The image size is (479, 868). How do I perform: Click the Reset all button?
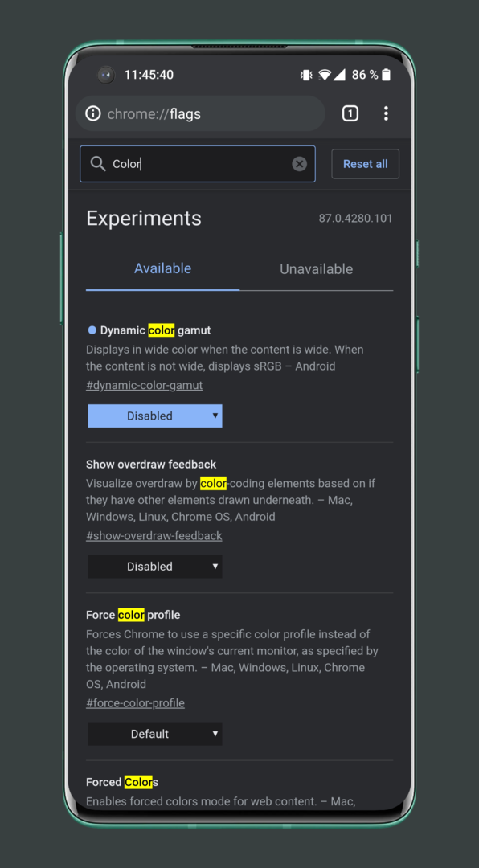pos(366,164)
